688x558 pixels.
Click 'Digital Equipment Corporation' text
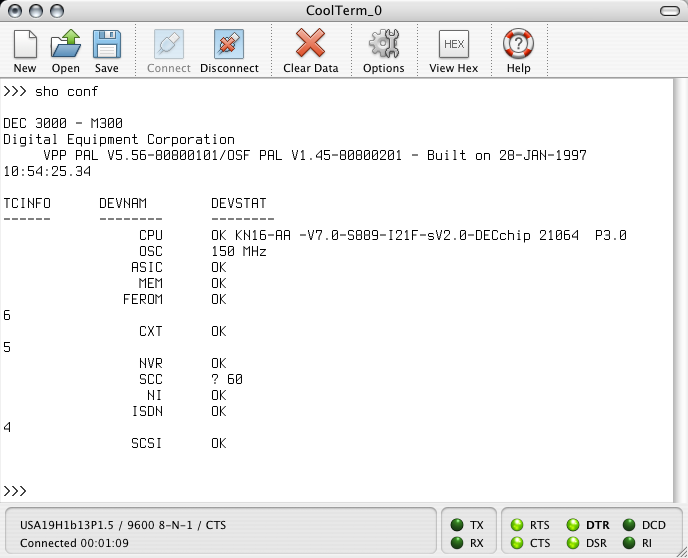119,140
